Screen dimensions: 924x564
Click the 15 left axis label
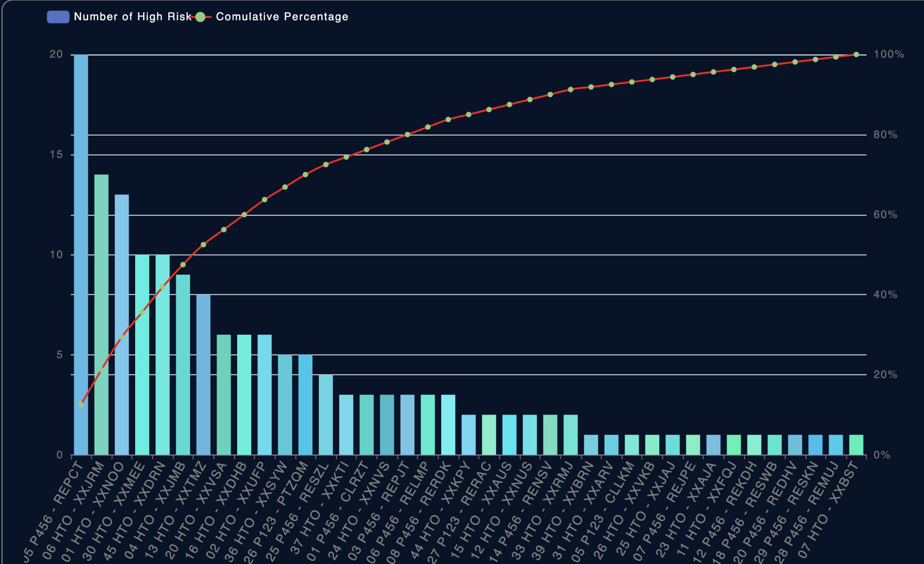[x=56, y=155]
